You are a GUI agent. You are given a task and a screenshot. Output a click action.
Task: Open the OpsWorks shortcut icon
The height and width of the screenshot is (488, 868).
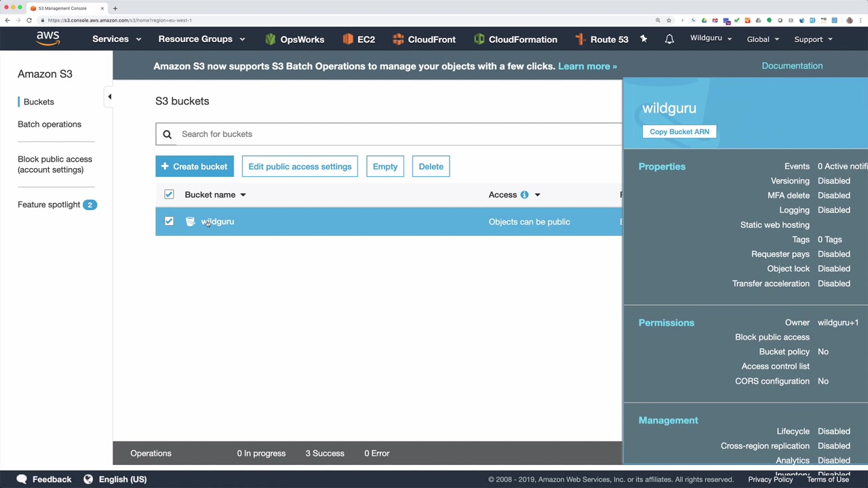tap(271, 39)
